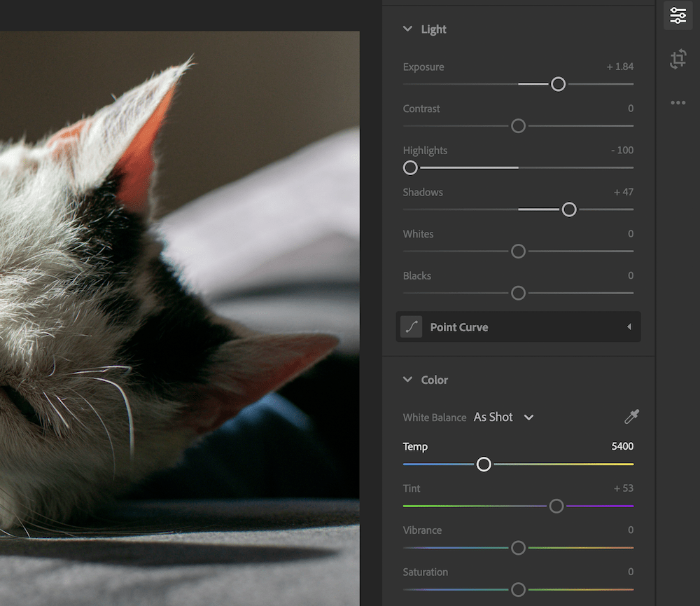Click the Blacks slider knob
700x606 pixels.
click(518, 293)
